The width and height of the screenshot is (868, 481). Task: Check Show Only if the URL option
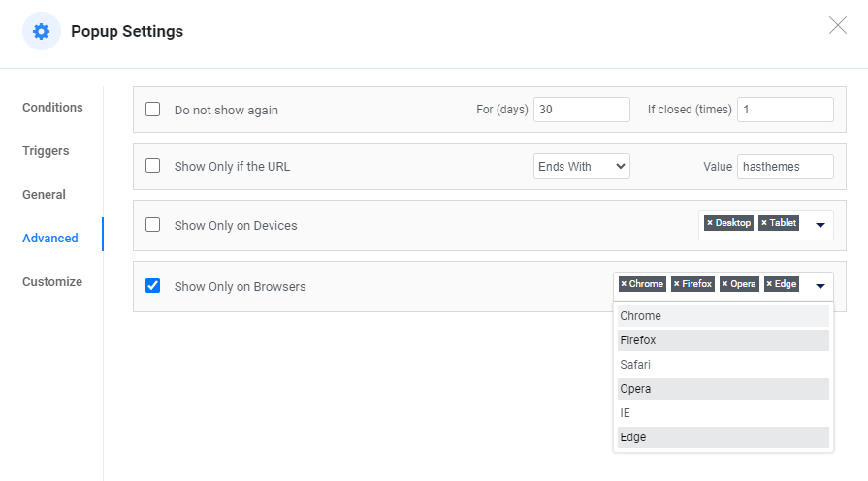152,166
